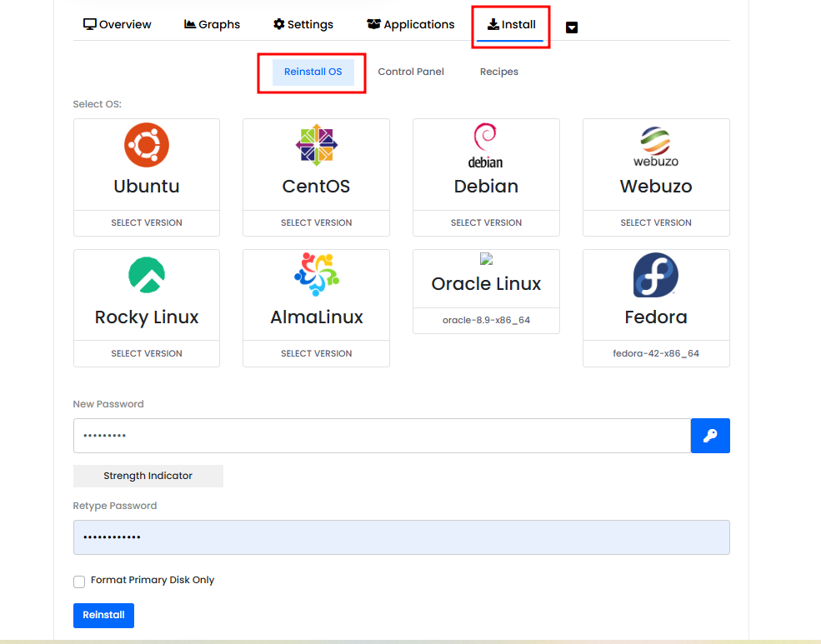Click the Strength Indicator bar
This screenshot has width=821, height=644.
[x=148, y=476]
